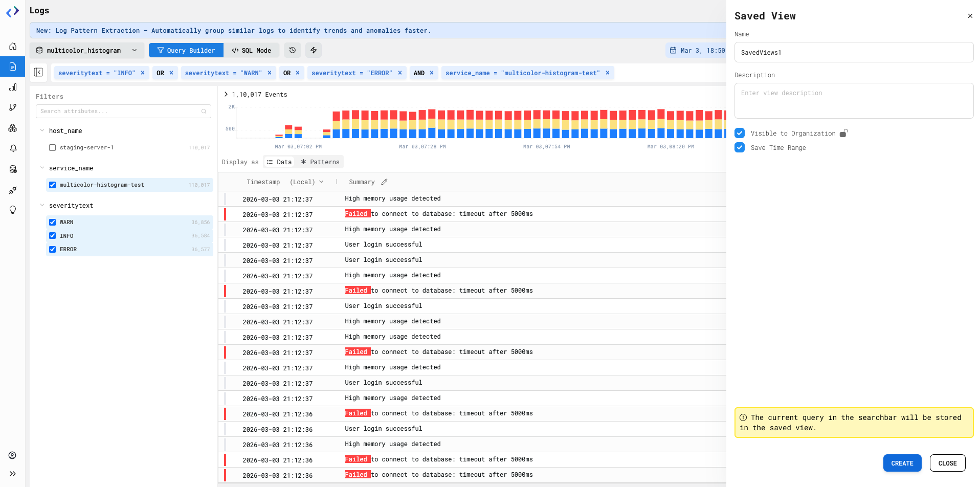
Task: Open the Home dashboard from the sidebar
Action: 12,46
